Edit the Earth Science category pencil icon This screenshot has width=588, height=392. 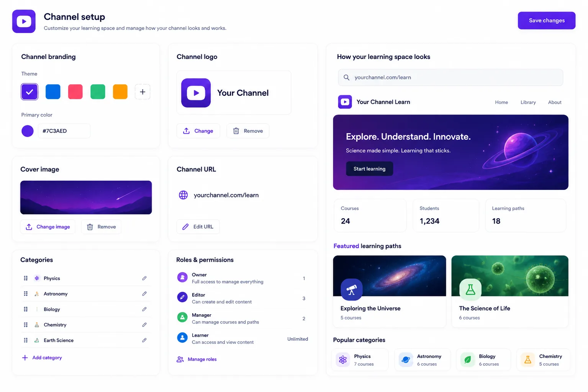144,340
